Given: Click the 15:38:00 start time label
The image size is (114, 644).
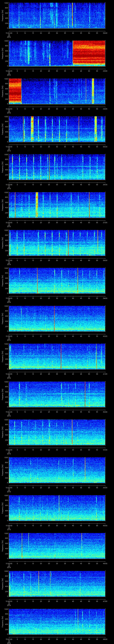Looking at the screenshot, I should pyautogui.click(x=9, y=298).
